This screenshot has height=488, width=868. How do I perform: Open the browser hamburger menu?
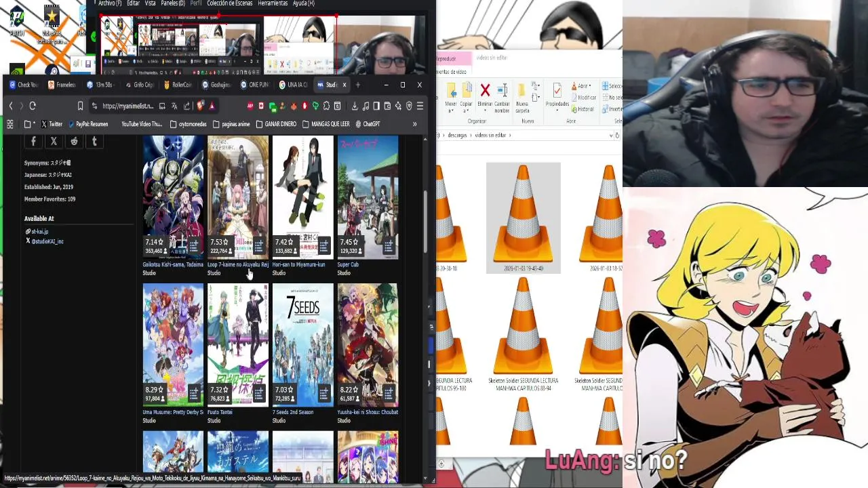click(420, 106)
